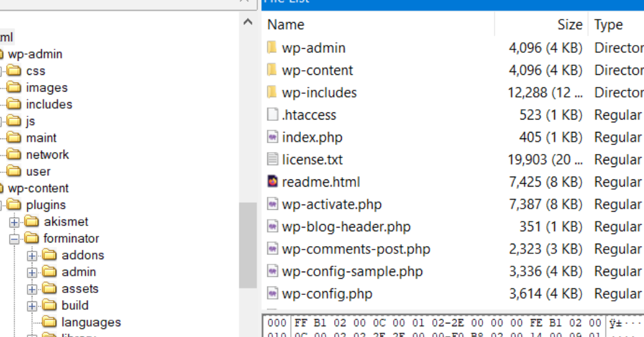Click the wp-activate.php file icon

tap(273, 204)
